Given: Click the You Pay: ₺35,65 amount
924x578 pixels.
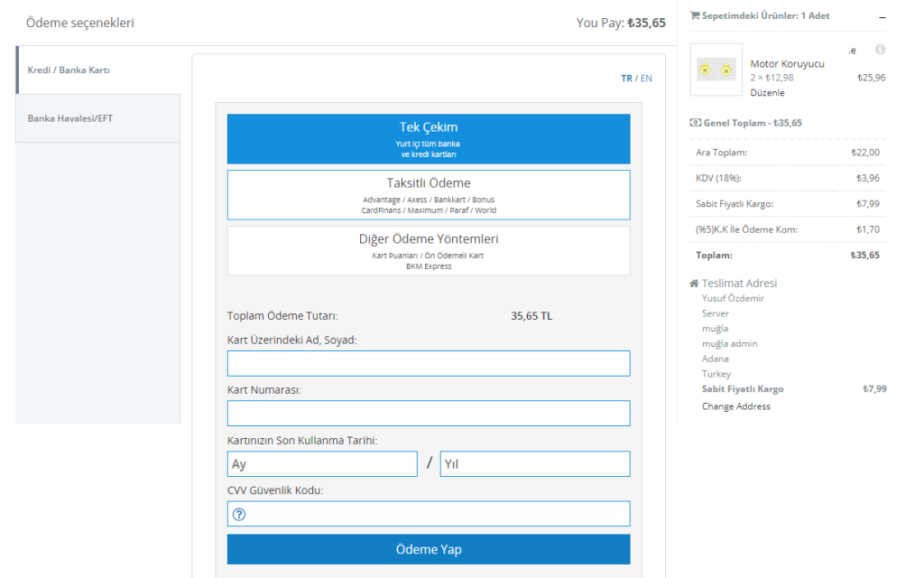Looking at the screenshot, I should (x=621, y=23).
